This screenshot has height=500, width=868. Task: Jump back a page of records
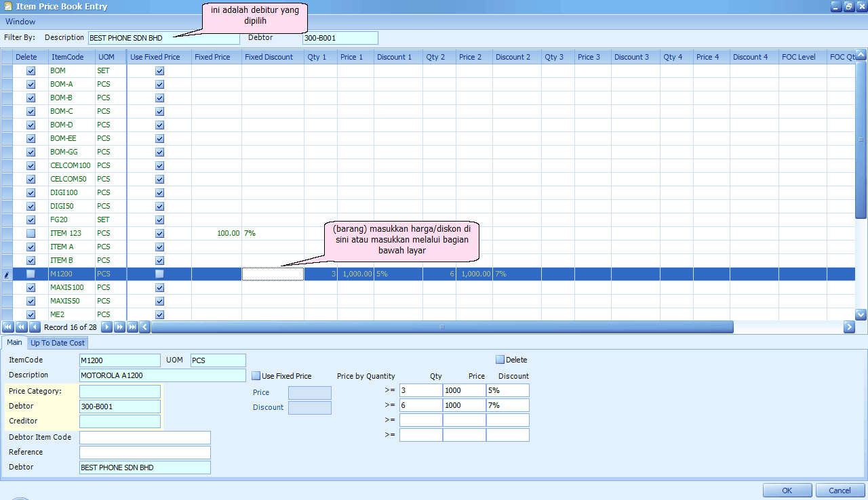(21, 327)
